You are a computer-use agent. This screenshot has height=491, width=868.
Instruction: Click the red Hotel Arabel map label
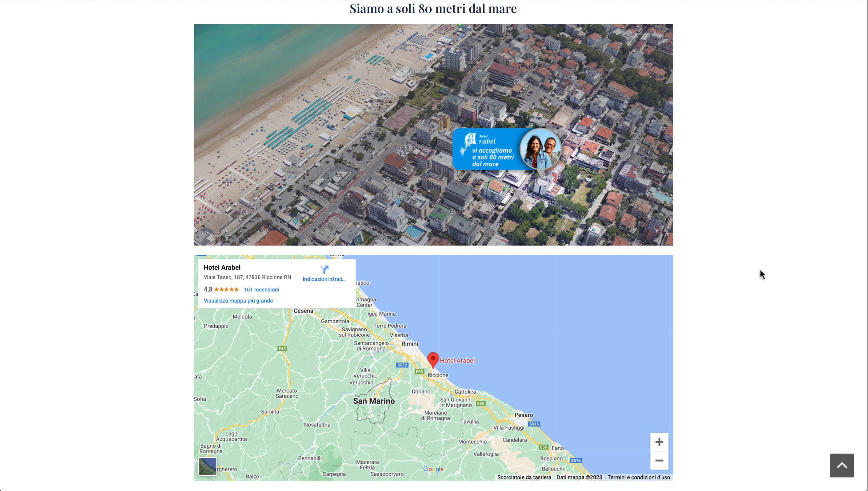coord(457,360)
